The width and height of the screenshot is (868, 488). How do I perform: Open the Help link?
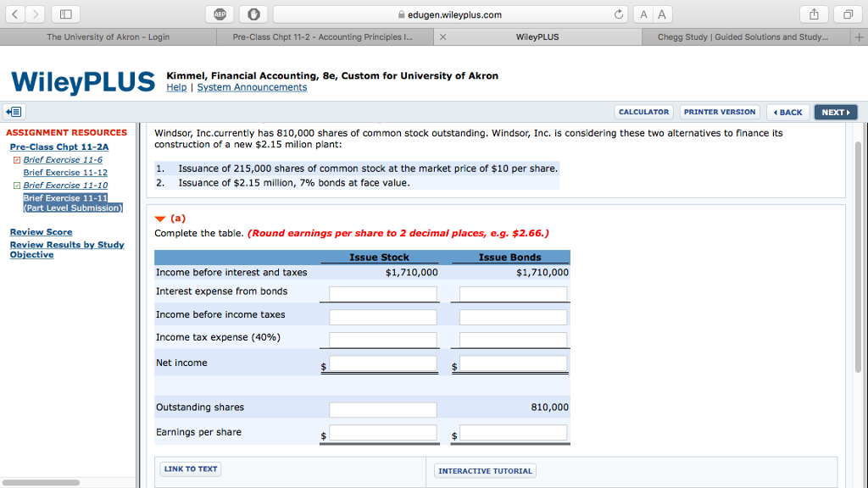tap(176, 87)
